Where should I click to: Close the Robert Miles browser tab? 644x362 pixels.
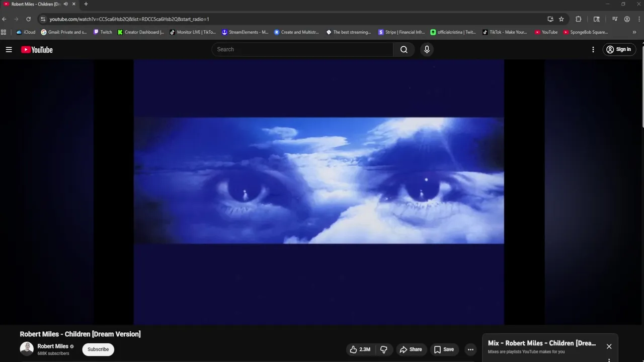click(x=74, y=4)
